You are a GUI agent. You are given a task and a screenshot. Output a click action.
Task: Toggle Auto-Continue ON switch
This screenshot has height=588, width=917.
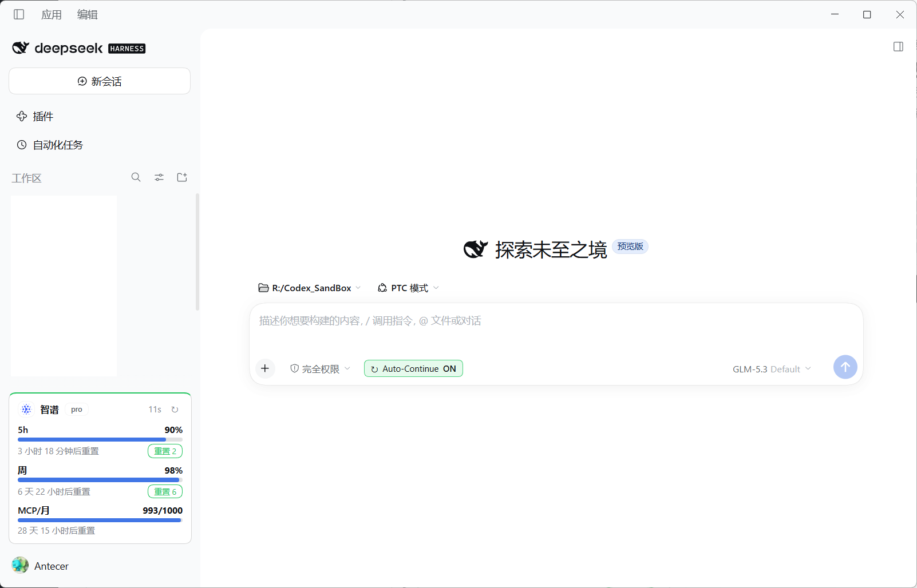pyautogui.click(x=413, y=368)
